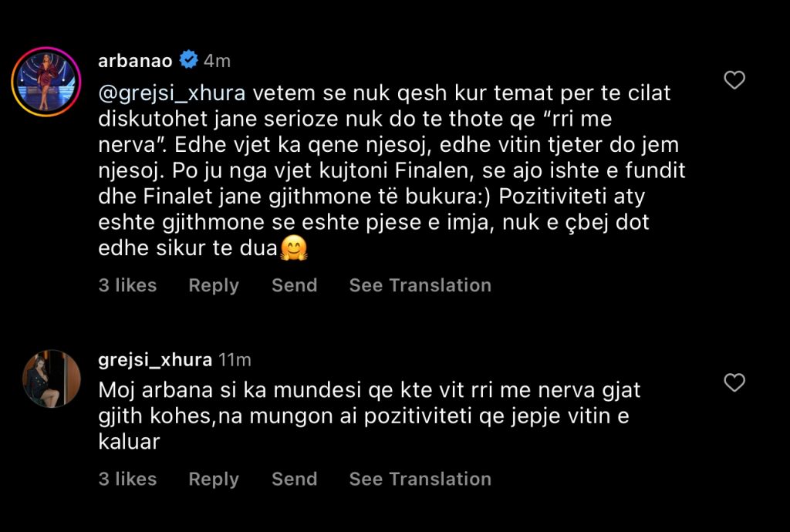
Task: View the 3 likes on grejsi_xhura's comment
Action: tap(127, 479)
